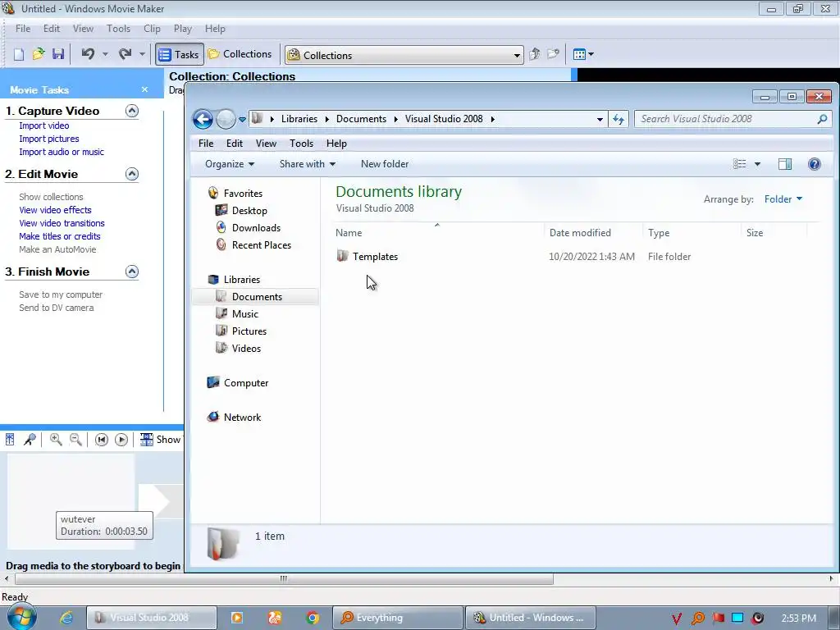Collapse the Finish Movie section
Viewport: 840px width, 630px height.
(132, 272)
